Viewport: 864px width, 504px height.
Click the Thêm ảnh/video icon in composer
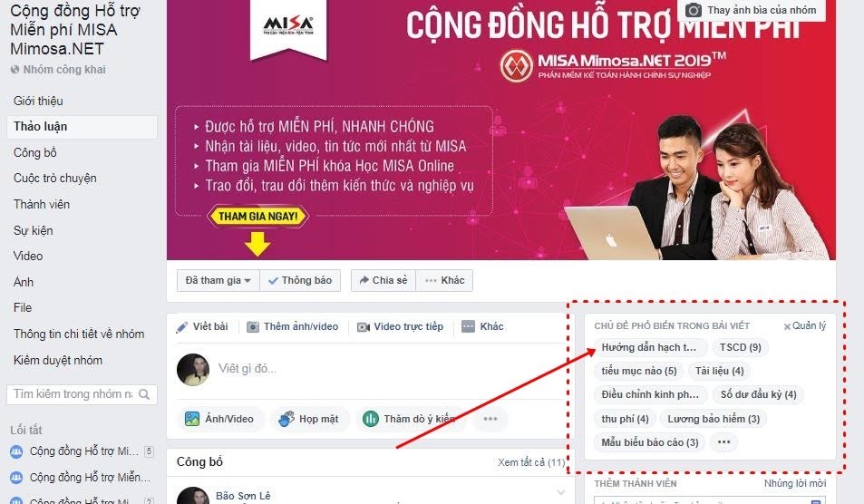(252, 326)
